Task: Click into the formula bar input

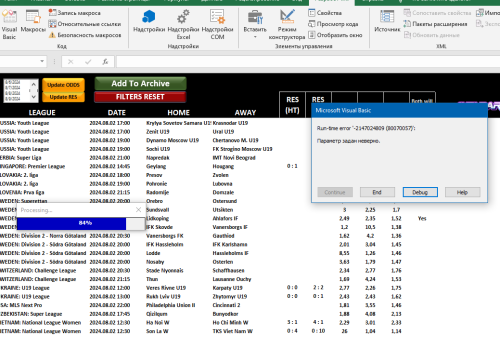Action: point(308,62)
